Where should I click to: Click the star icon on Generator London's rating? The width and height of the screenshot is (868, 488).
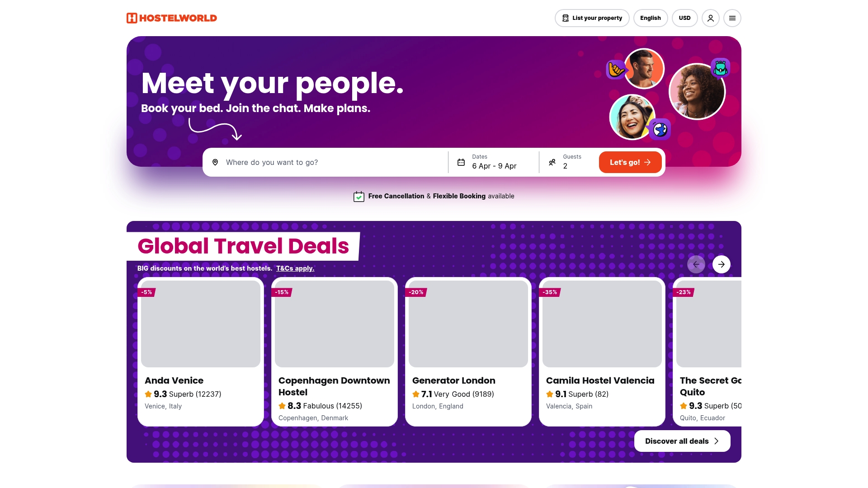click(x=415, y=394)
